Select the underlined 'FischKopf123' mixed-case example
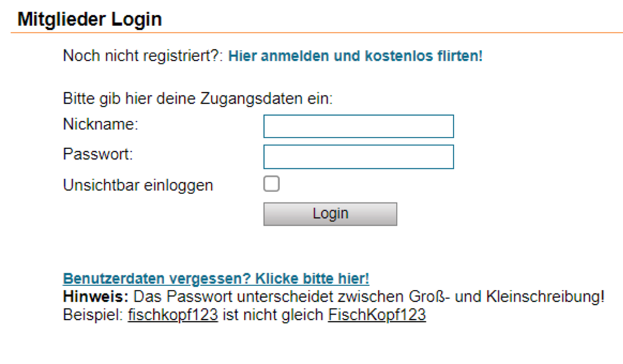The height and width of the screenshot is (364, 623). 377,316
